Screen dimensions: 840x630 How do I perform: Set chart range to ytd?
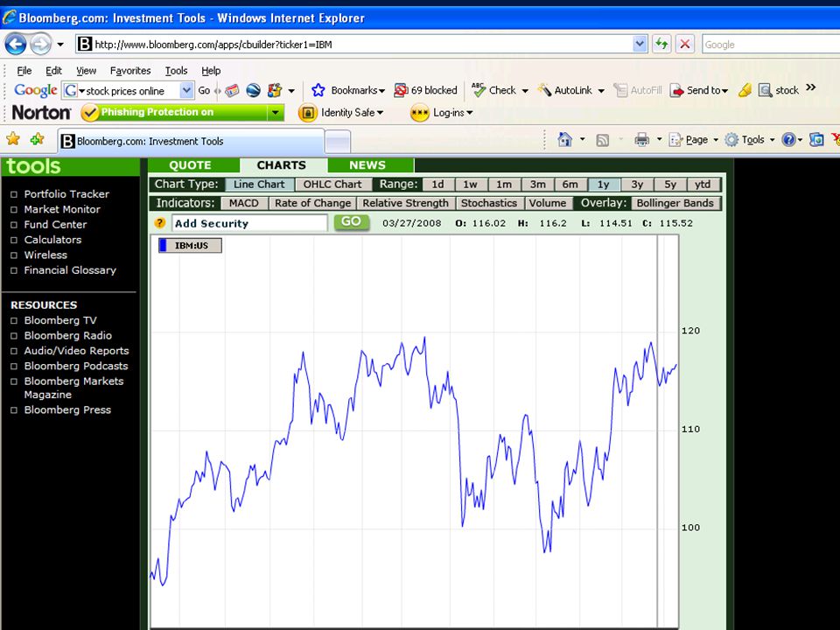coord(703,185)
